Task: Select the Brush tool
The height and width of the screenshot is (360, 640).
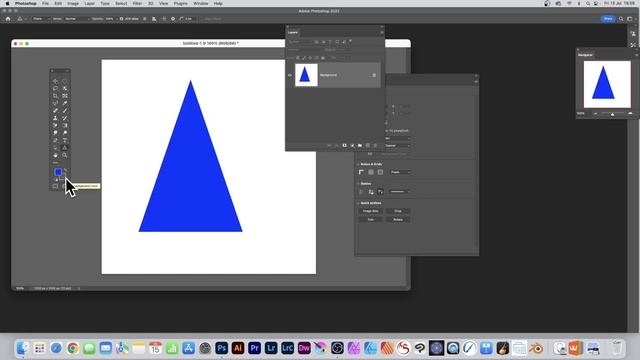Action: click(64, 111)
